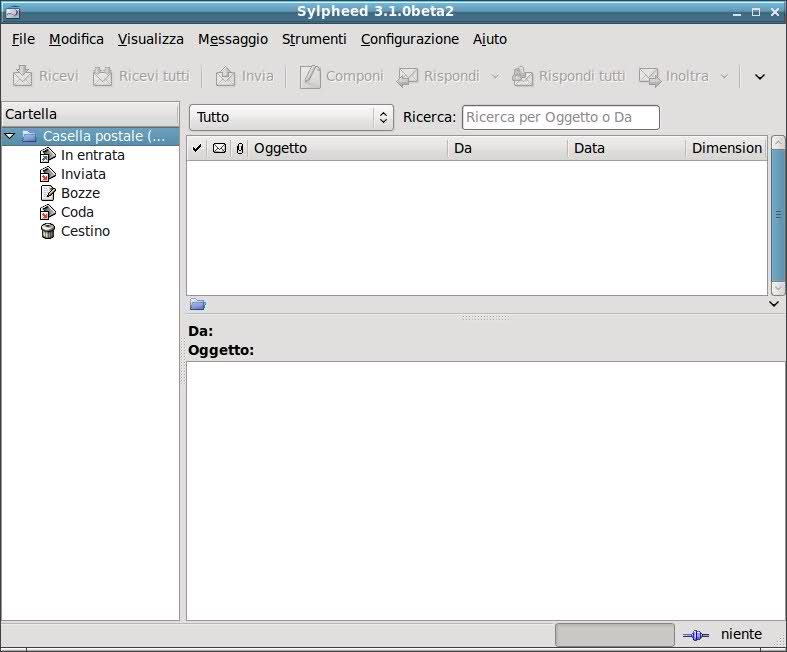Image resolution: width=787 pixels, height=652 pixels.
Task: Click the Rispondi reply icon
Action: 407,76
